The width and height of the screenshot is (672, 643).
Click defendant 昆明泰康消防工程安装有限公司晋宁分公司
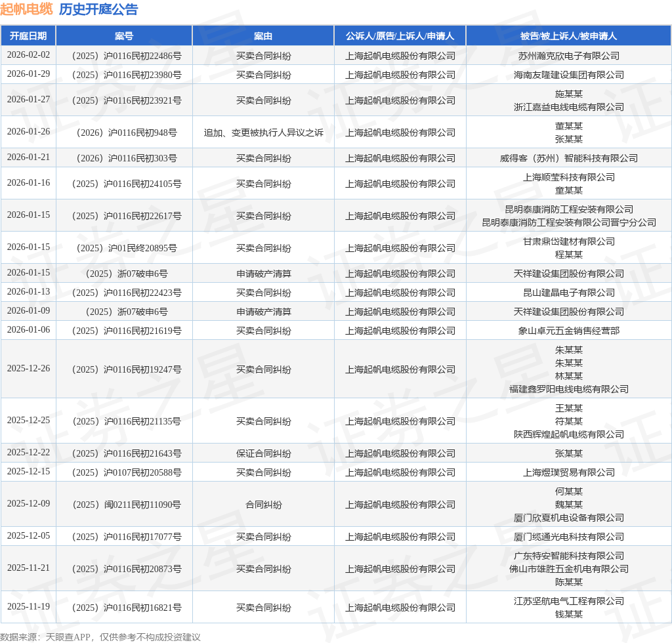[x=569, y=223]
